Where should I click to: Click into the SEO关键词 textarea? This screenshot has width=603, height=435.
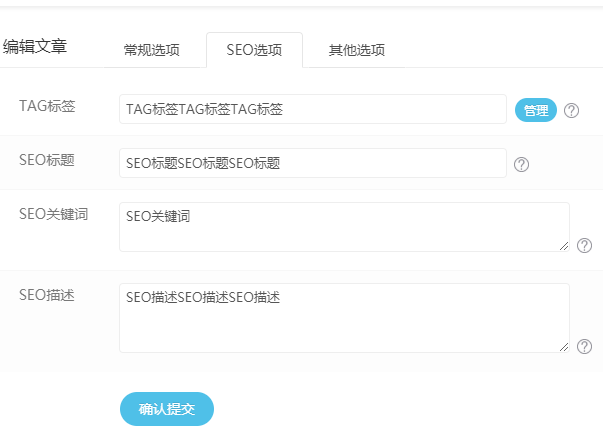click(x=344, y=227)
